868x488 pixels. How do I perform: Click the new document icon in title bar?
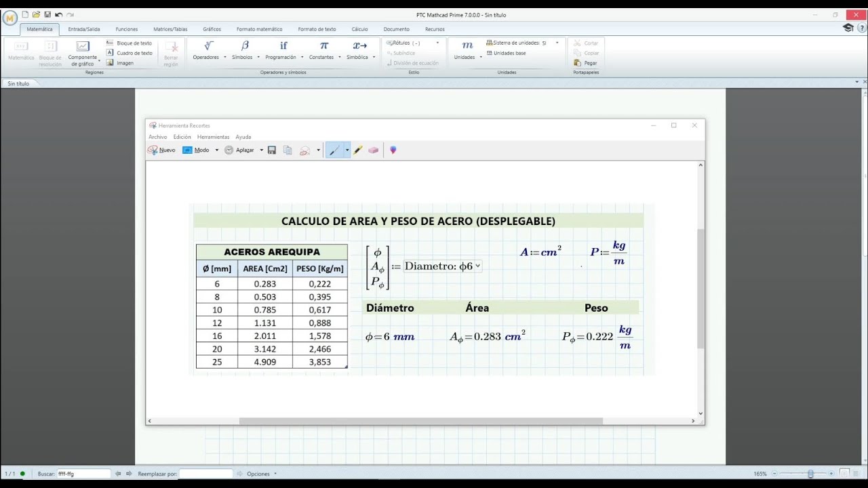(x=25, y=14)
